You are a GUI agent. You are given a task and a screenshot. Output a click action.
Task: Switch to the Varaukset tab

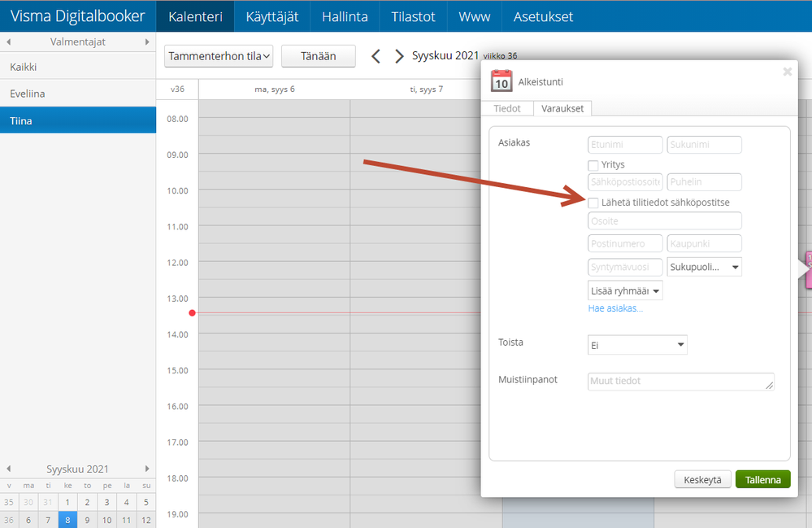tap(562, 108)
